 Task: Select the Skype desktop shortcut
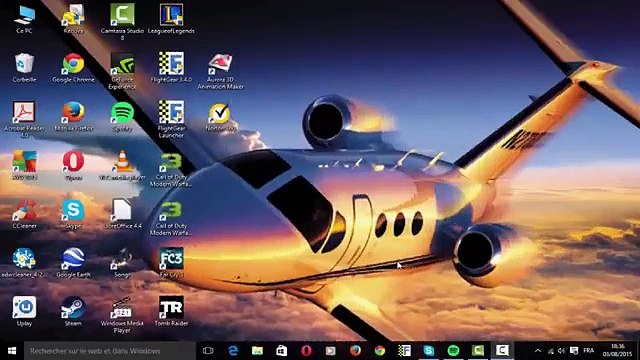pyautogui.click(x=73, y=214)
